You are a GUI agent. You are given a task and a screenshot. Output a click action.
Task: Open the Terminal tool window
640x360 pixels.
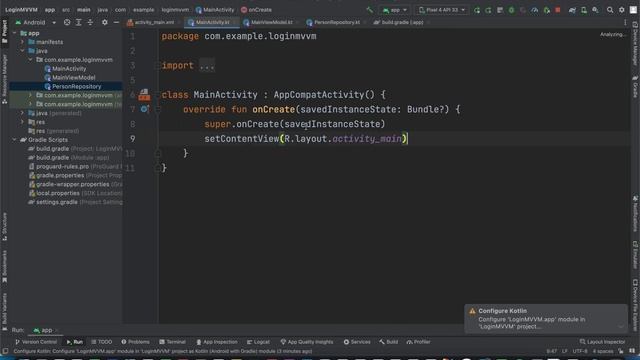(172, 342)
